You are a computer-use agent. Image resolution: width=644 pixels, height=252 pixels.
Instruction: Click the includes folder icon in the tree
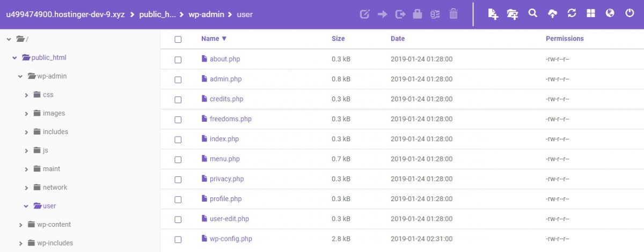point(37,132)
